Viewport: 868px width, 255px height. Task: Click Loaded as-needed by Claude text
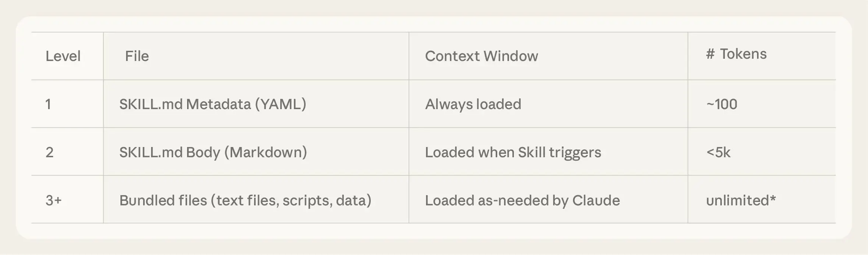pyautogui.click(x=522, y=200)
